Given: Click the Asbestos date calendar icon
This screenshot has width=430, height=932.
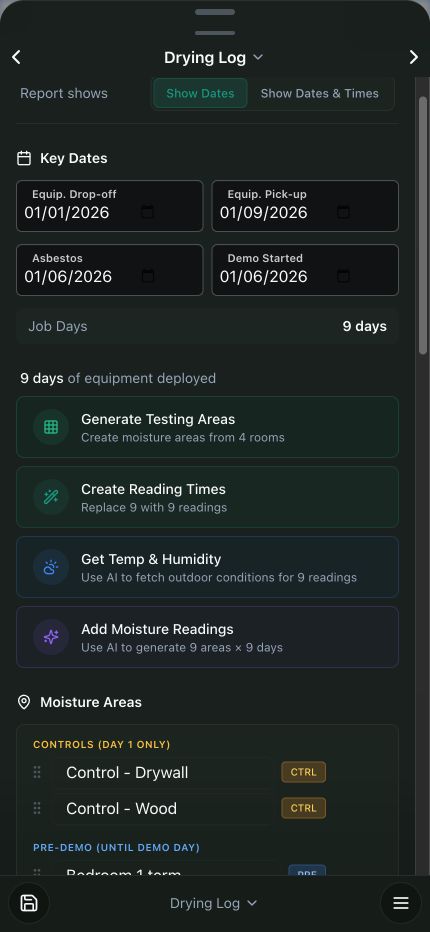Looking at the screenshot, I should [147, 276].
